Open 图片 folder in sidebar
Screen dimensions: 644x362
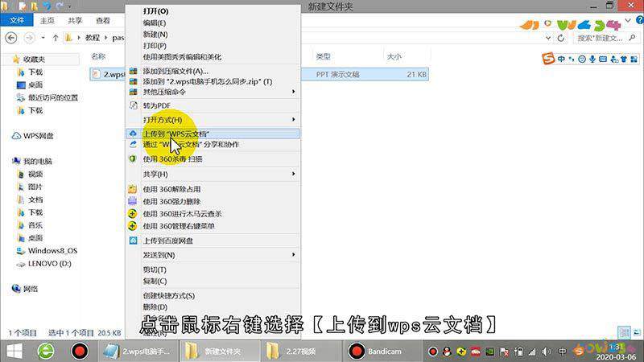coord(35,187)
